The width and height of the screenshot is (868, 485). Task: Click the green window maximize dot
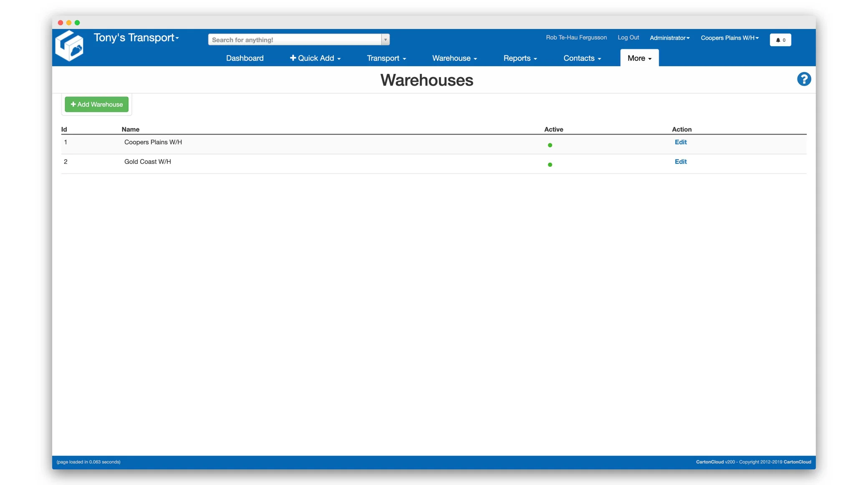(x=77, y=23)
